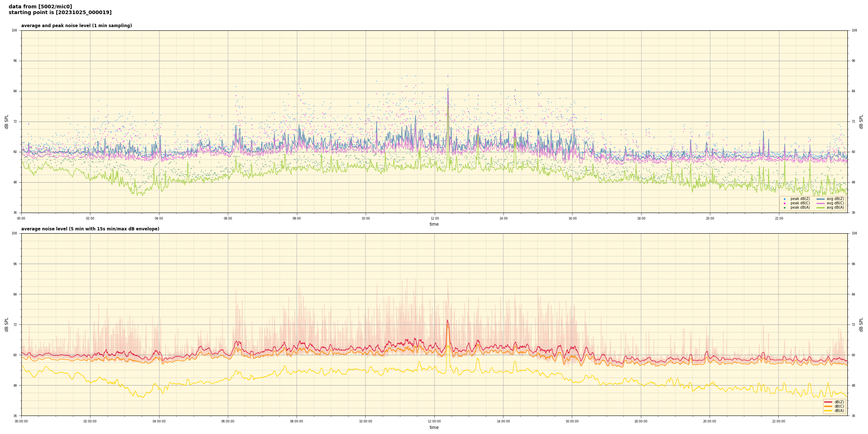The height and width of the screenshot is (434, 868).
Task: Select the avg dB(A) legend line
Action: click(820, 208)
